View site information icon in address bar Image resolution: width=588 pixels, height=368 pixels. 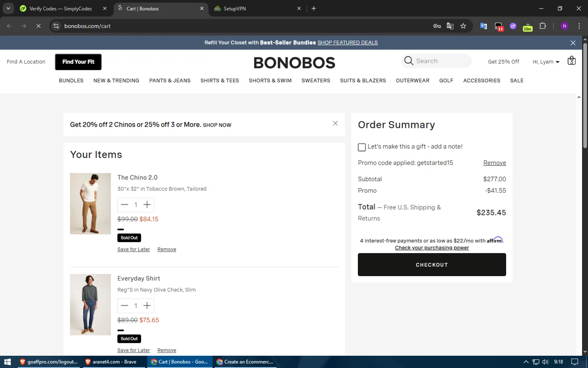(56, 26)
